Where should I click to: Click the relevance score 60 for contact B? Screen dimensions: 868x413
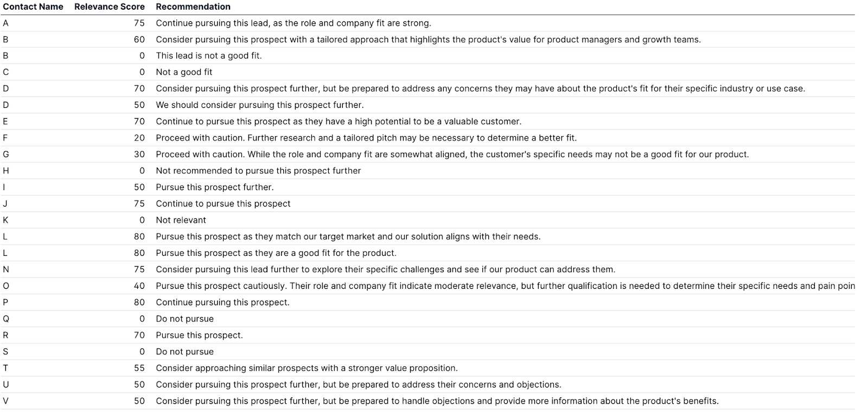(139, 40)
